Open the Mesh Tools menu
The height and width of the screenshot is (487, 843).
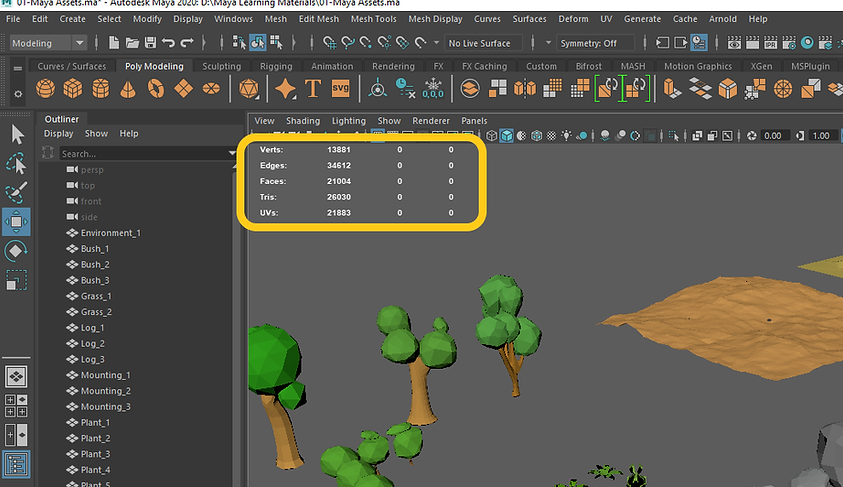373,19
